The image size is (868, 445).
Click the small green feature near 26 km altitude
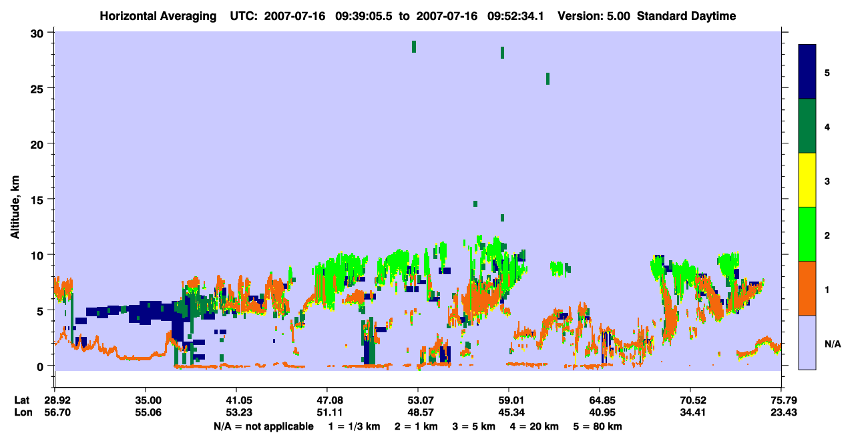pyautogui.click(x=548, y=79)
